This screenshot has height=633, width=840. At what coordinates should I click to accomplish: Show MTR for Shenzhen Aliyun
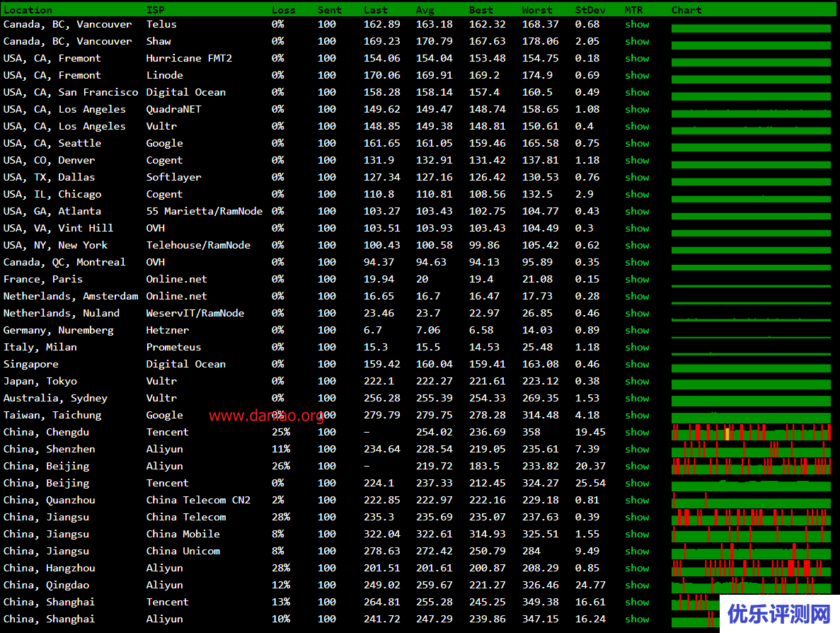click(637, 449)
